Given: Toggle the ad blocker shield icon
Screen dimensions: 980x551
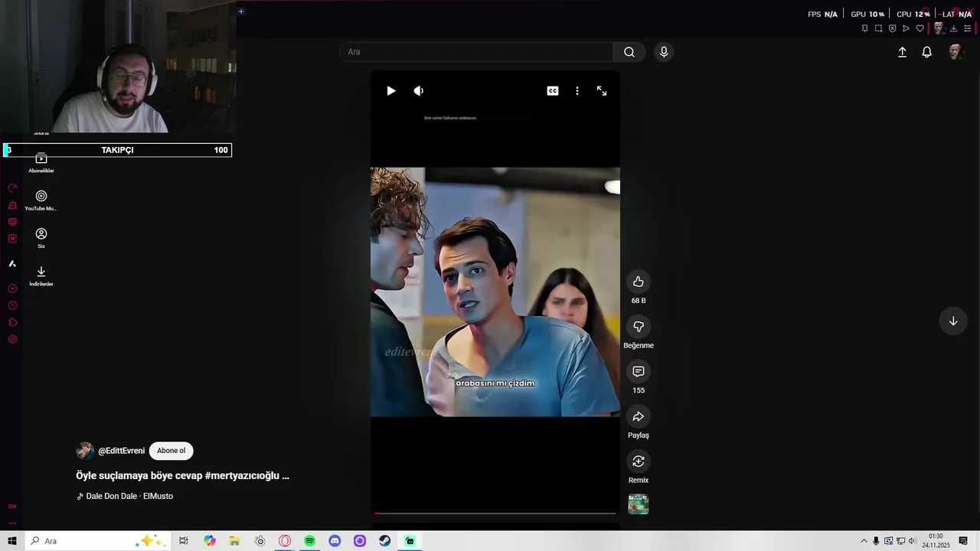Looking at the screenshot, I should pyautogui.click(x=893, y=28).
